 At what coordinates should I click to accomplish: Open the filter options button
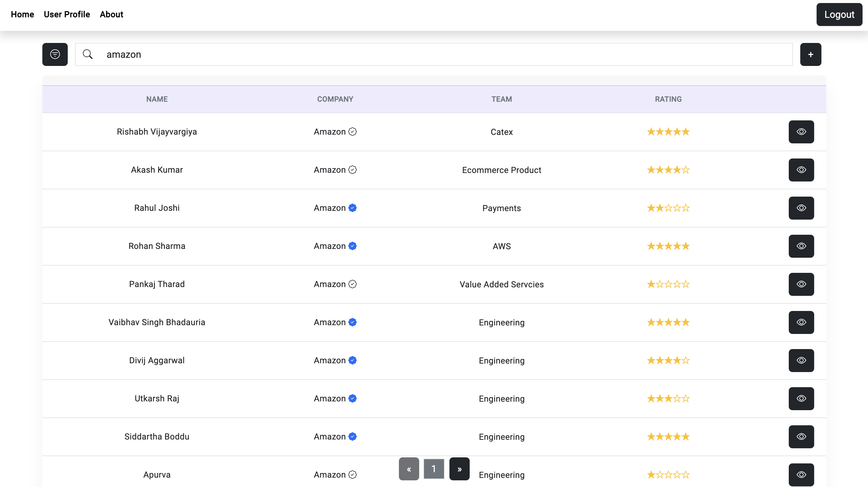pyautogui.click(x=55, y=54)
